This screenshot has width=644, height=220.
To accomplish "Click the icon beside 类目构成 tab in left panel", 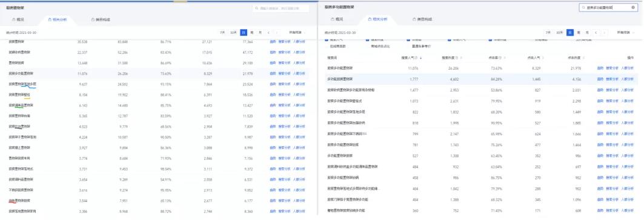I will (93, 19).
